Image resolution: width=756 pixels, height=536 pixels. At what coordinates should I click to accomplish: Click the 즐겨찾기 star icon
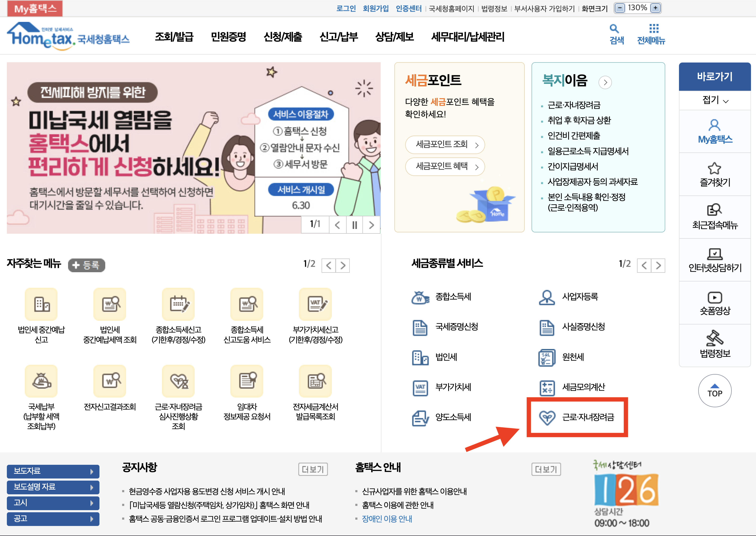click(x=714, y=169)
